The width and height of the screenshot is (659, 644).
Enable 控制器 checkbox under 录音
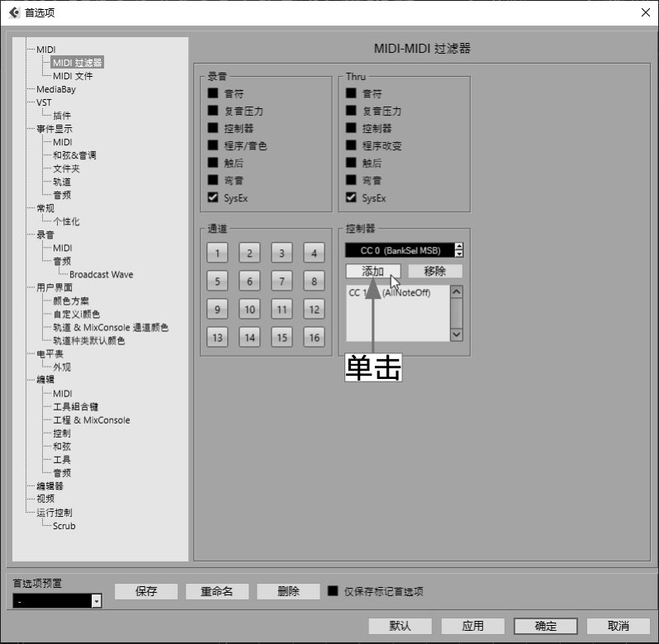[213, 128]
